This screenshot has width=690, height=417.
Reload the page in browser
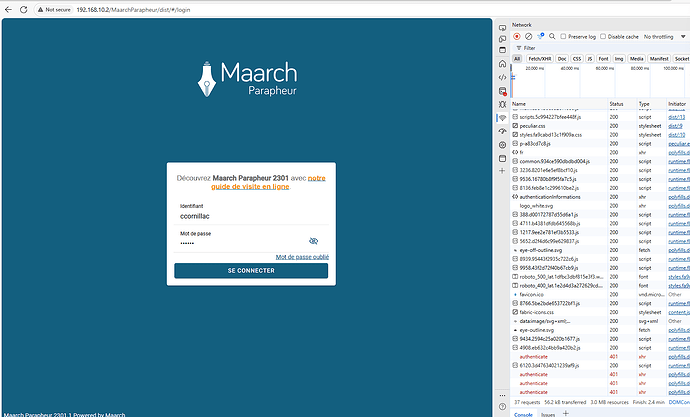(x=23, y=9)
